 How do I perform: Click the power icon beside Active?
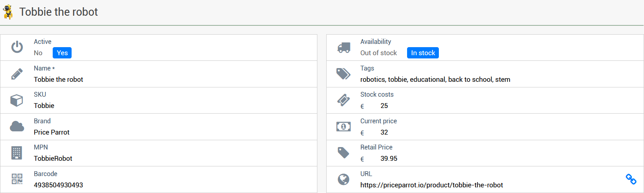17,47
